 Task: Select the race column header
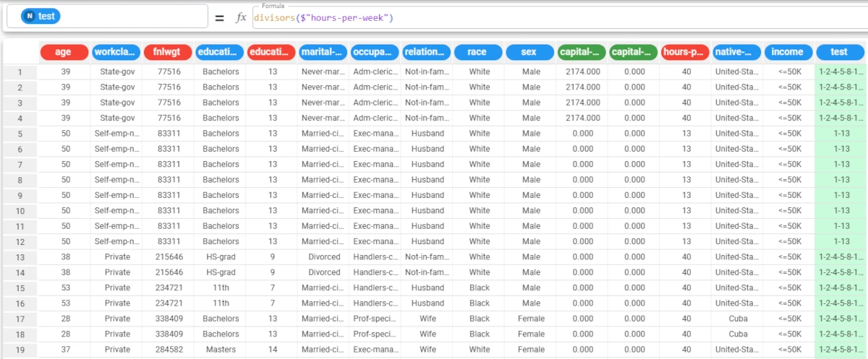click(478, 52)
